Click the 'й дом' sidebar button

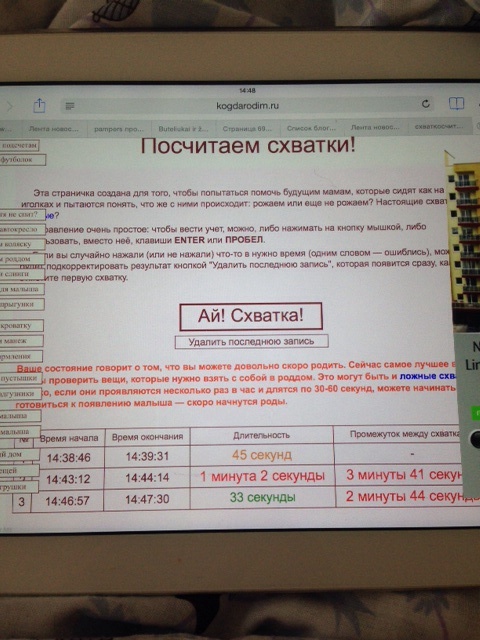click(x=19, y=454)
